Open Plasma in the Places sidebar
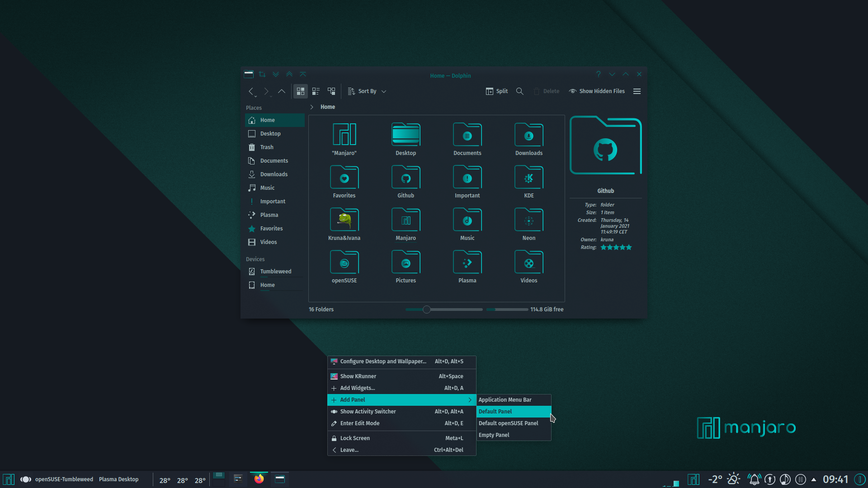 click(x=275, y=215)
